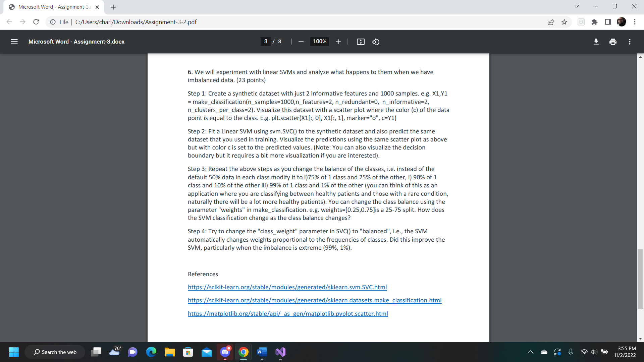Open sklearn.svm.SVC reference link
Viewport: 644px width, 362px height.
click(x=287, y=287)
